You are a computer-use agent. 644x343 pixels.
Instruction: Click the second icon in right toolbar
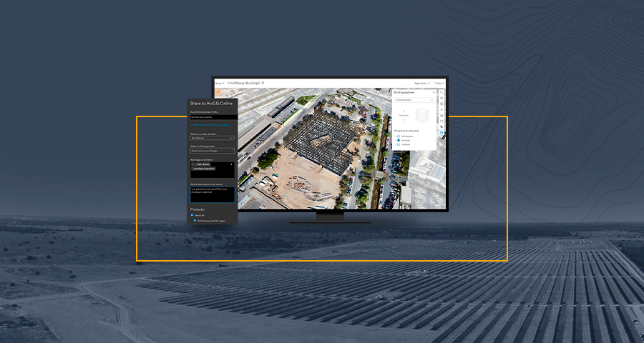pos(442,99)
